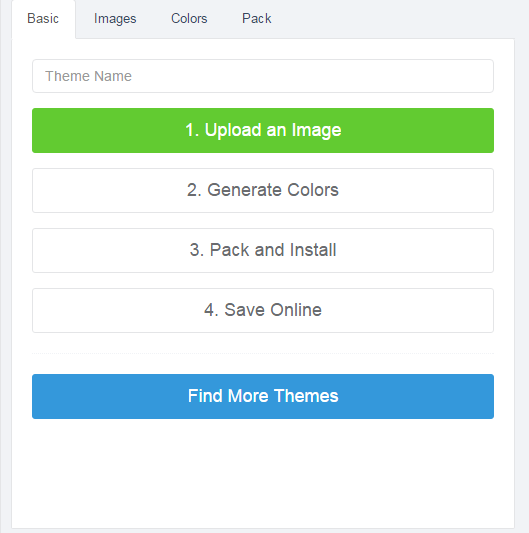Go to the Pack tab
This screenshot has width=529, height=533.
point(257,19)
